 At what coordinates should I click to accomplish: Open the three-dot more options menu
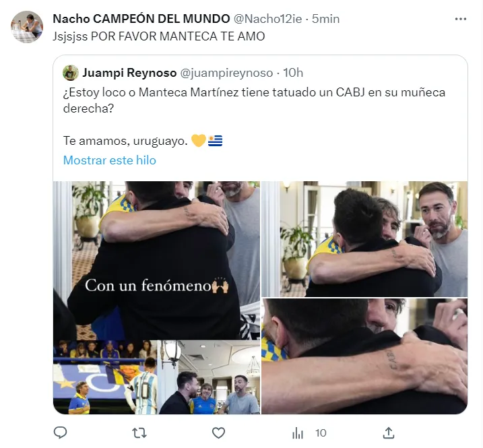(461, 19)
